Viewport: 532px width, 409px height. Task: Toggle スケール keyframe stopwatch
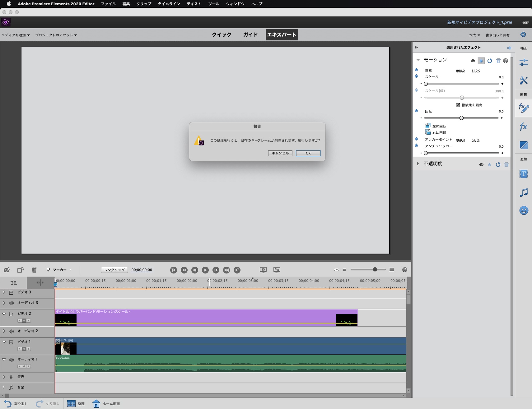pyautogui.click(x=416, y=76)
